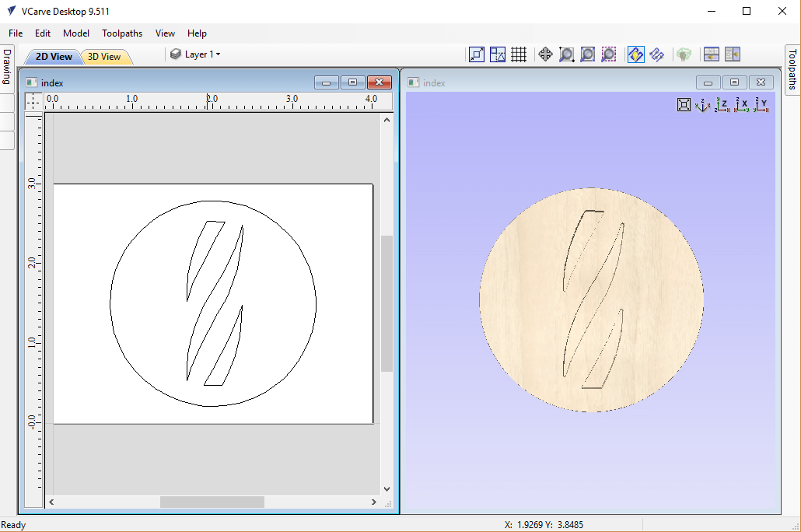801x532 pixels.
Task: Toggle geometry snapping option in toolbar
Action: pyautogui.click(x=498, y=54)
